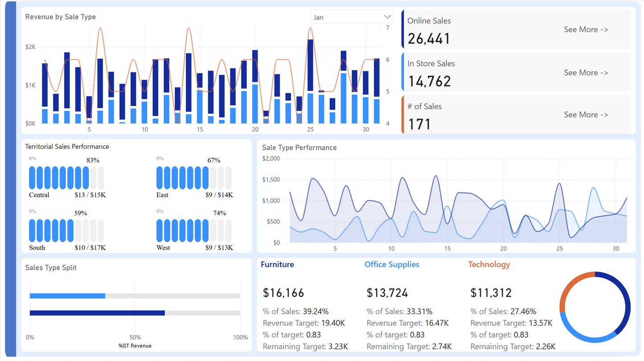The image size is (644, 361).
Task: Click West's $9 / $13K value
Action: pos(219,247)
